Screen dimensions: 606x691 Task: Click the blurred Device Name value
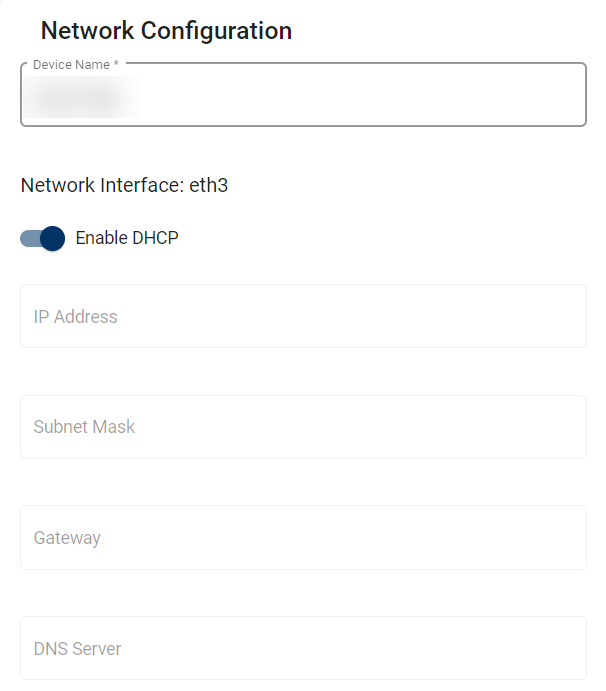[82, 98]
